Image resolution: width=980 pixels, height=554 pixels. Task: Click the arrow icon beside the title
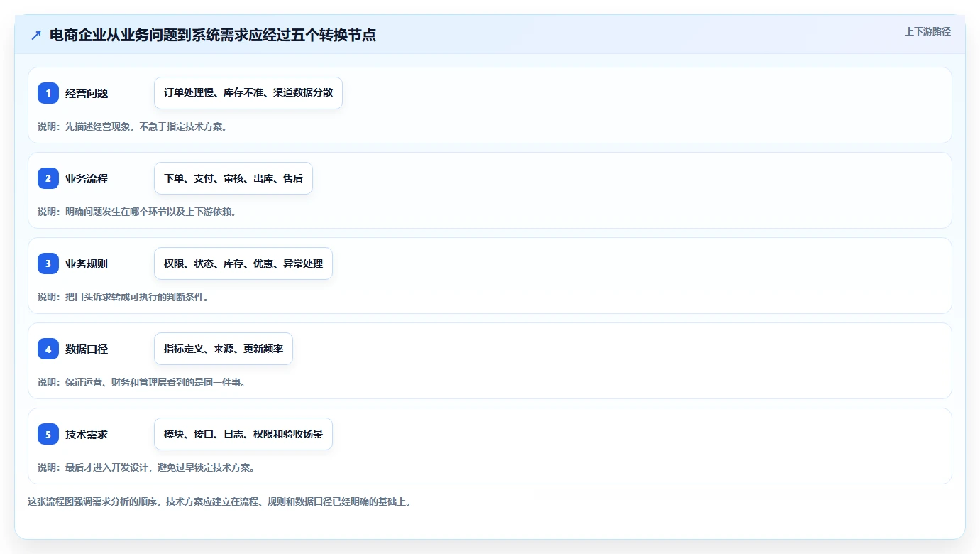click(x=36, y=35)
